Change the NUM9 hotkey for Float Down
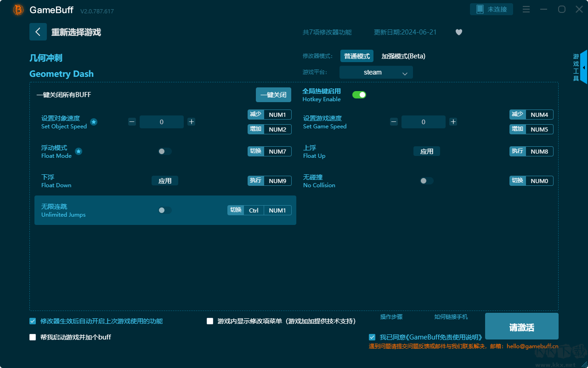 pyautogui.click(x=277, y=181)
